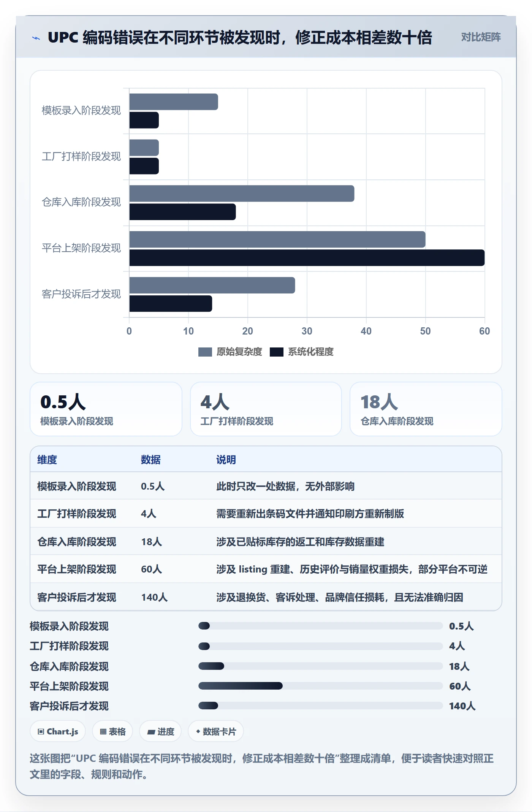Click the 140人 cell in the table

[x=154, y=597]
